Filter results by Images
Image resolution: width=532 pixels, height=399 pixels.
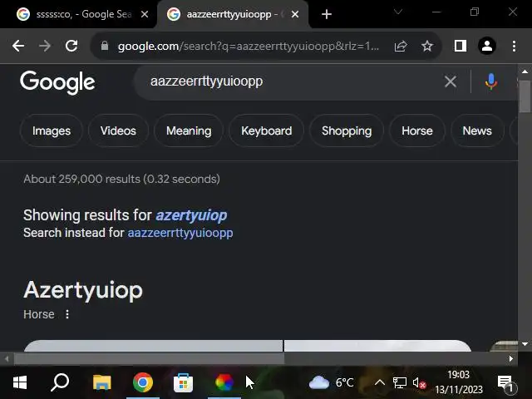click(x=52, y=131)
